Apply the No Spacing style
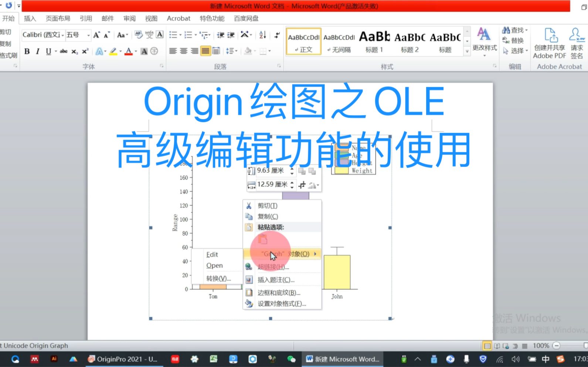The width and height of the screenshot is (588, 367). [x=339, y=41]
